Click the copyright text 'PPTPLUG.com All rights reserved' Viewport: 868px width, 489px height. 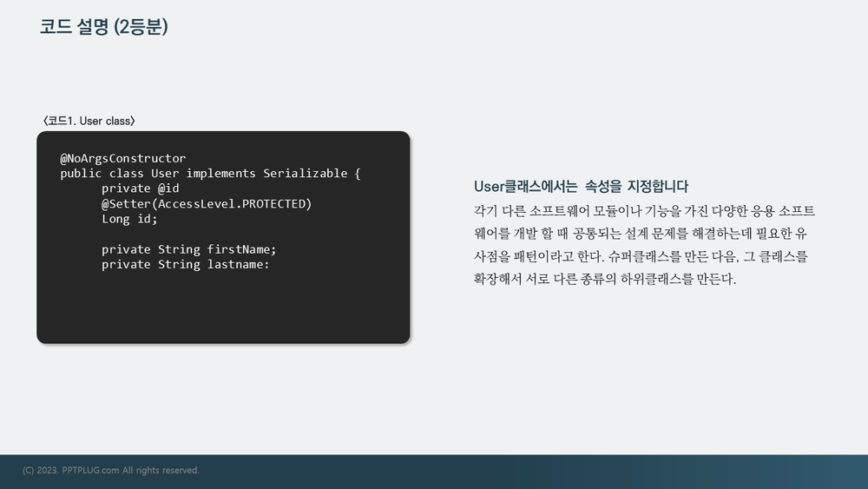click(131, 470)
